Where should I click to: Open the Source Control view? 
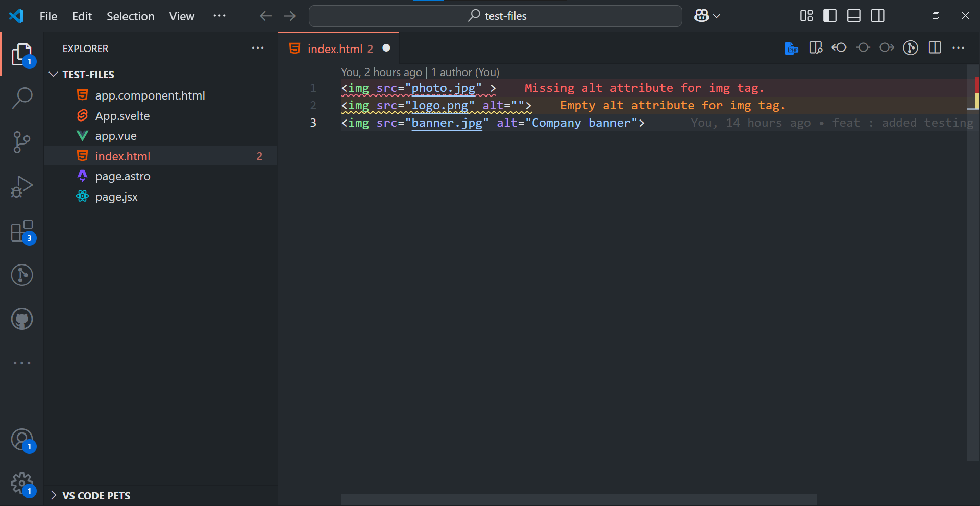point(22,142)
